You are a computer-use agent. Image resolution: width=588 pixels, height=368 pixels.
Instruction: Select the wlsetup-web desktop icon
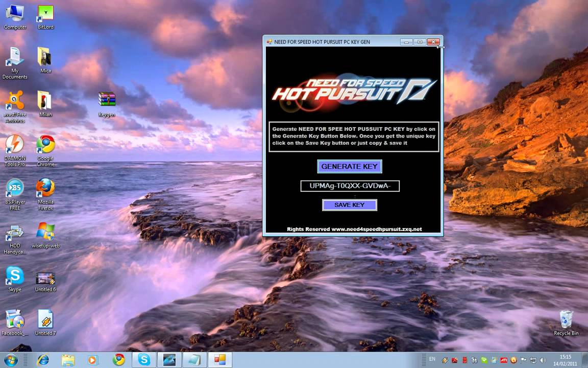pyautogui.click(x=45, y=235)
